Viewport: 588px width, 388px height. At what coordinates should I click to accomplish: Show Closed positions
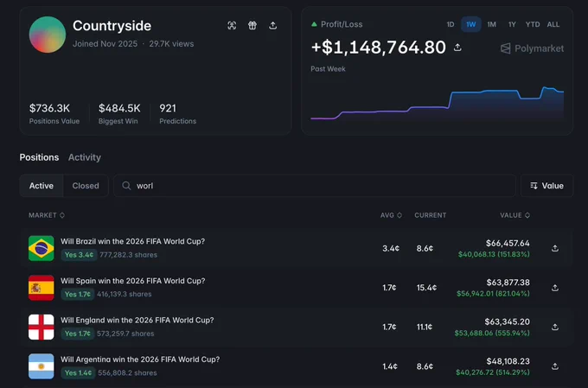[x=86, y=186]
